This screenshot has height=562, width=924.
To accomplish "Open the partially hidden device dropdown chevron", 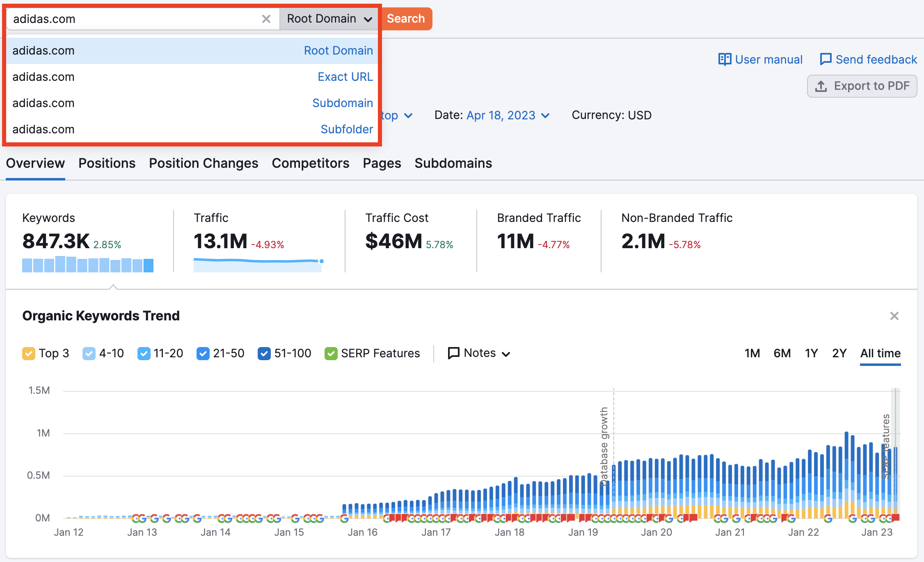I will tap(408, 116).
